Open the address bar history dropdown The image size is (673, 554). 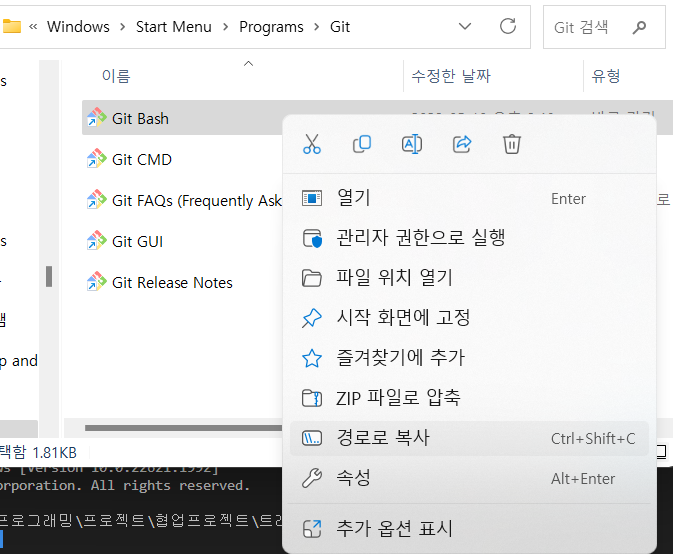point(465,27)
